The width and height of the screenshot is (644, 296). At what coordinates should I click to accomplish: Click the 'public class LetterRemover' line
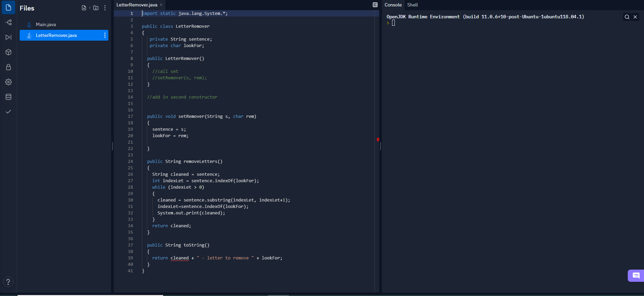[x=176, y=26]
